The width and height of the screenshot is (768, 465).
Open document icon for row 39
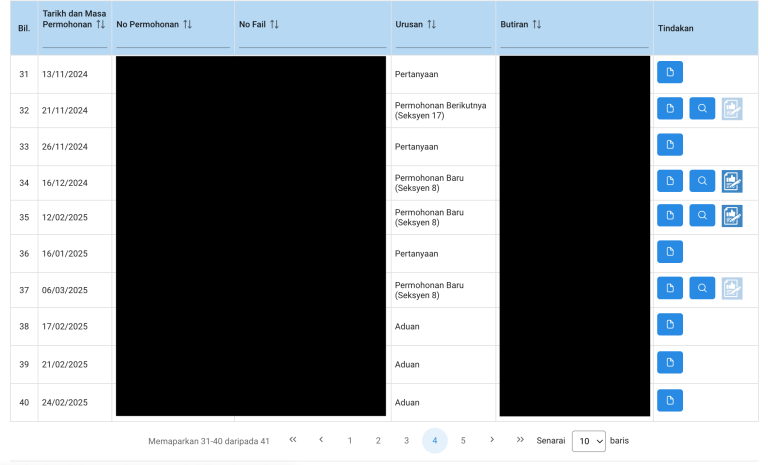pos(670,363)
